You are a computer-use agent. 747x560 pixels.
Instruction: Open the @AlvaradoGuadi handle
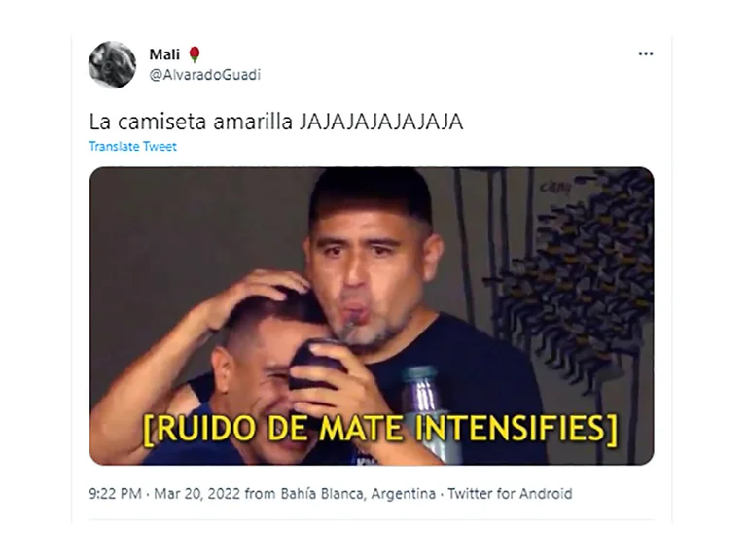click(205, 75)
